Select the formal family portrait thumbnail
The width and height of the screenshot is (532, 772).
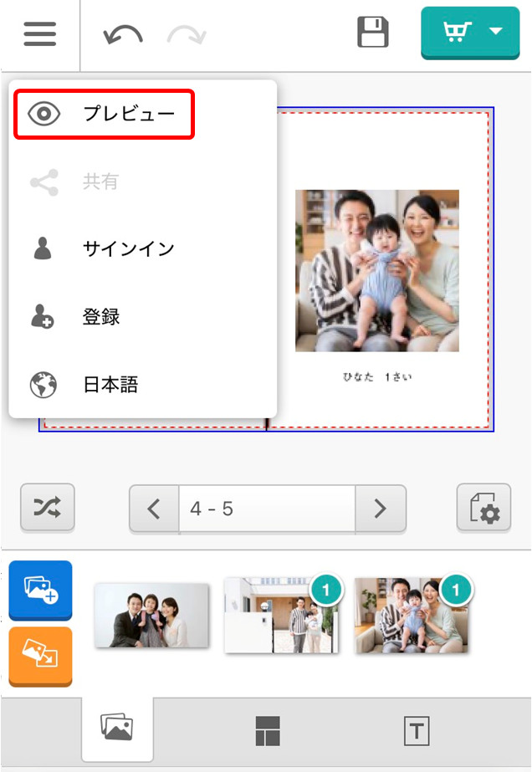151,616
